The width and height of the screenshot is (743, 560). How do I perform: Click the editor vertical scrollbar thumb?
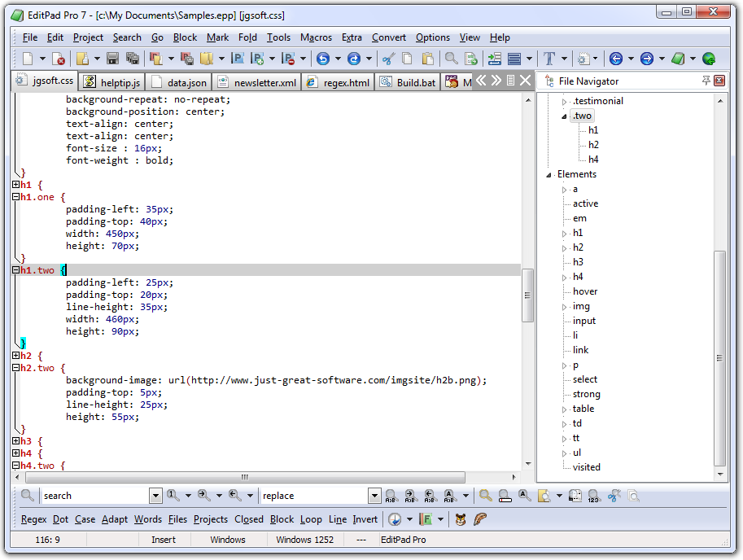[x=527, y=295]
